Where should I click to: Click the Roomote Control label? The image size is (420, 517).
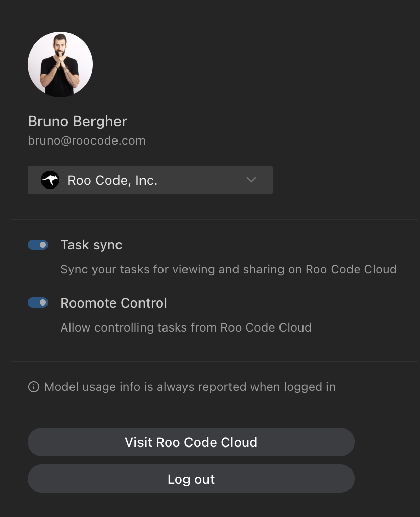[113, 303]
